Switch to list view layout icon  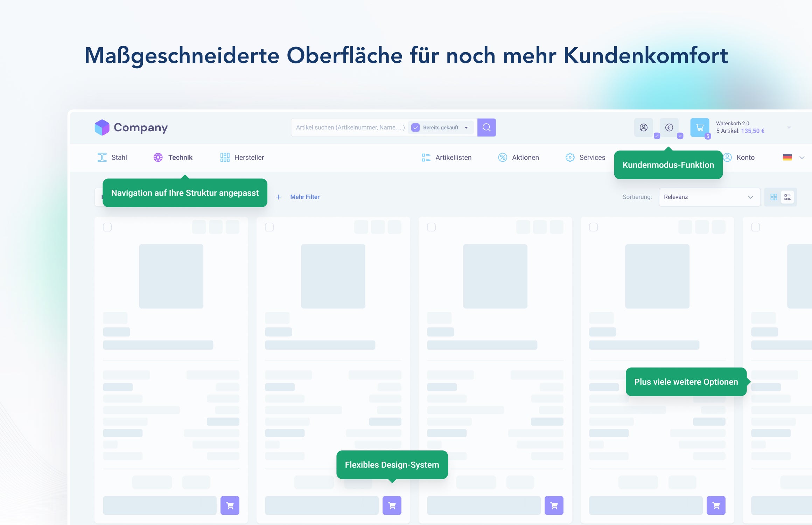787,197
